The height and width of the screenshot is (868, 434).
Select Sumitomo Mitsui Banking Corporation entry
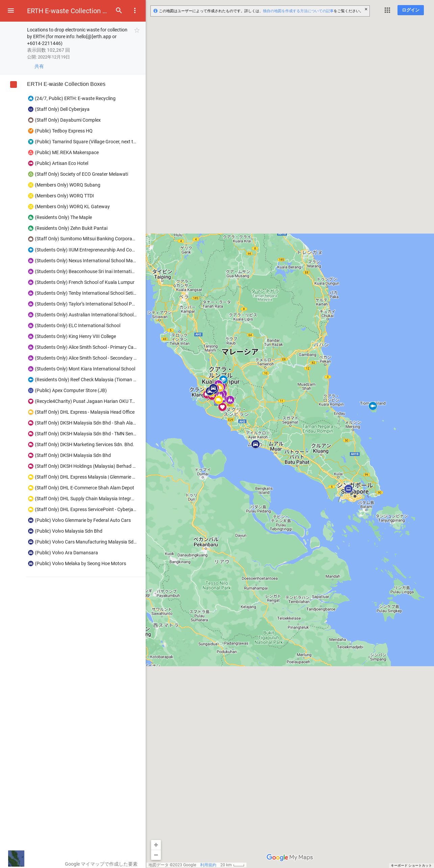click(x=82, y=239)
